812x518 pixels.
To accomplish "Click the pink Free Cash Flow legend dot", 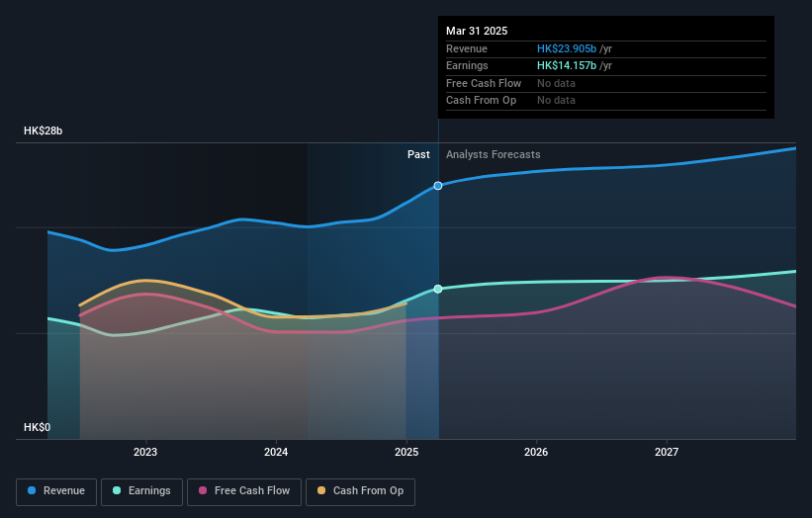I will 203,490.
